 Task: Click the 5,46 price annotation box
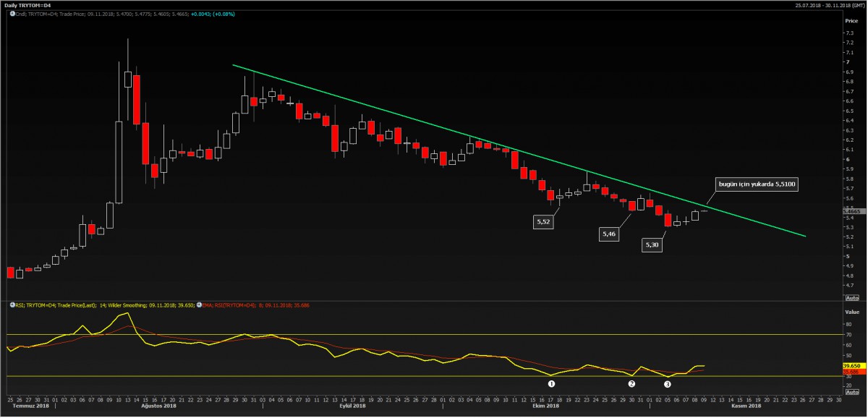tap(608, 234)
